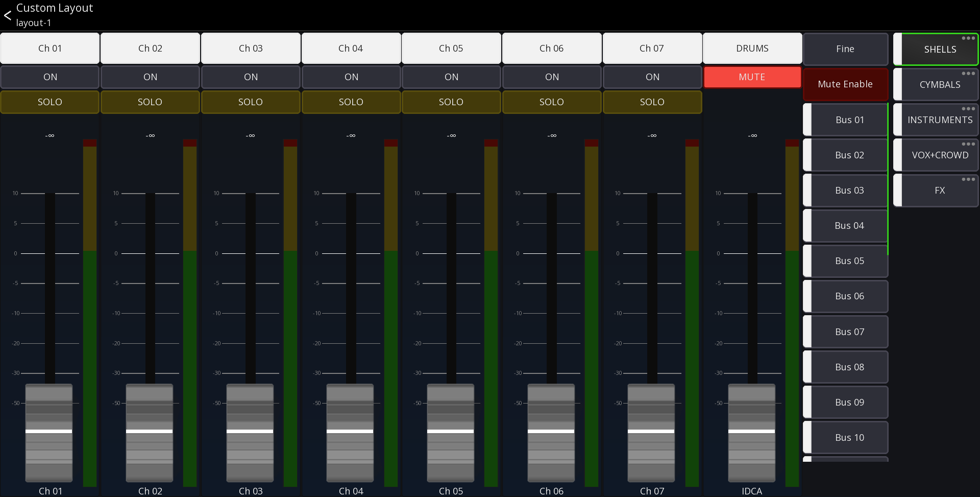The width and height of the screenshot is (980, 497).
Task: Toggle Ch 04 ON button
Action: click(x=351, y=77)
